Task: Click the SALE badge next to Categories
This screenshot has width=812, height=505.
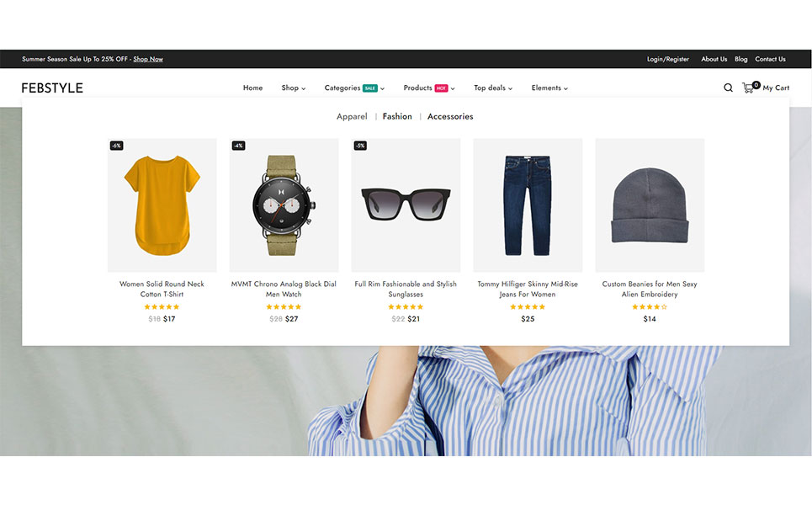Action: (x=370, y=88)
